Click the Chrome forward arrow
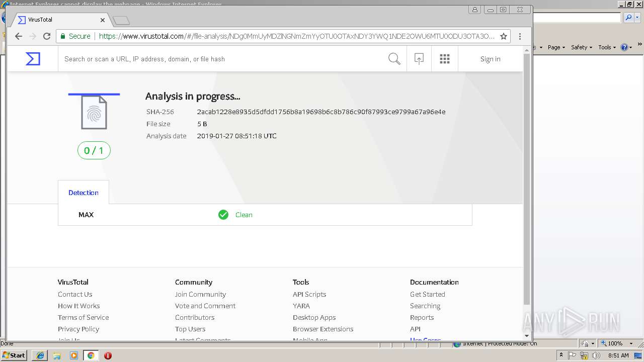This screenshot has width=644, height=362. [x=33, y=36]
